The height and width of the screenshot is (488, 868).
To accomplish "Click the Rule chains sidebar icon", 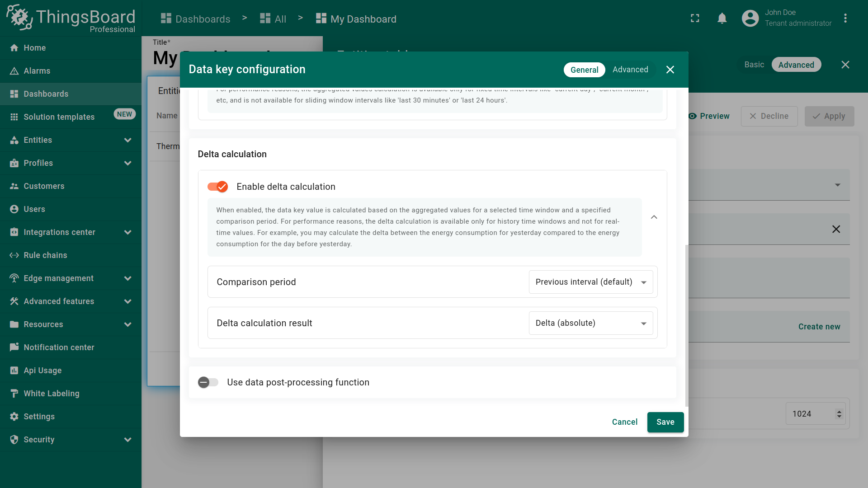I will (14, 255).
